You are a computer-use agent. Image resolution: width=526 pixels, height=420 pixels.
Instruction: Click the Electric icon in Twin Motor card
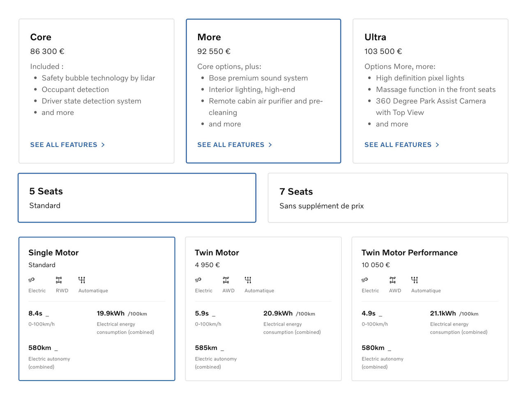click(x=198, y=280)
